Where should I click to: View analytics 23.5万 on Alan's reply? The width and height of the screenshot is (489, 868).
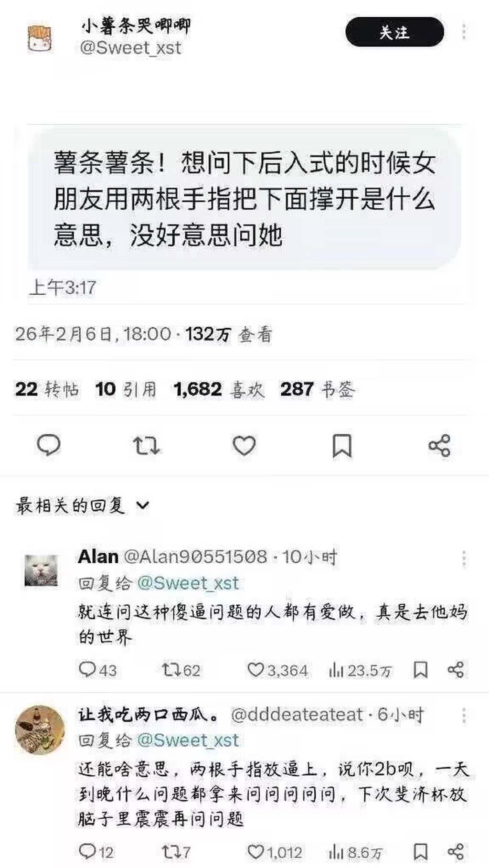tap(360, 671)
